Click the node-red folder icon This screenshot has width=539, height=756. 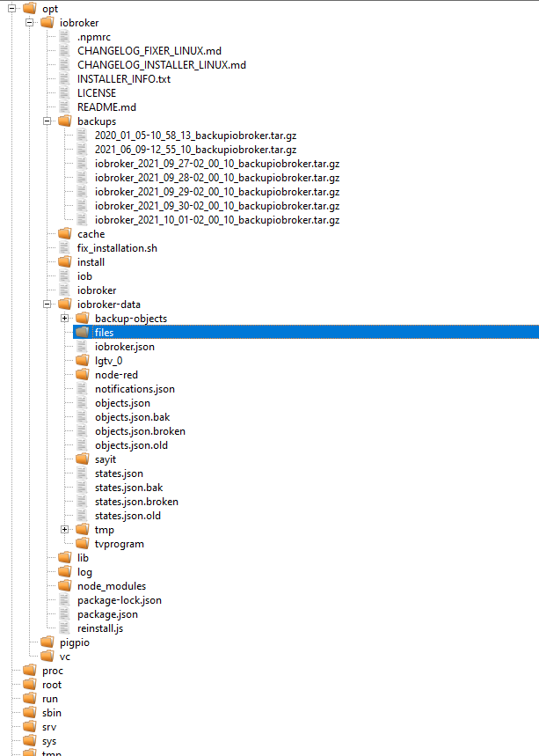point(83,374)
